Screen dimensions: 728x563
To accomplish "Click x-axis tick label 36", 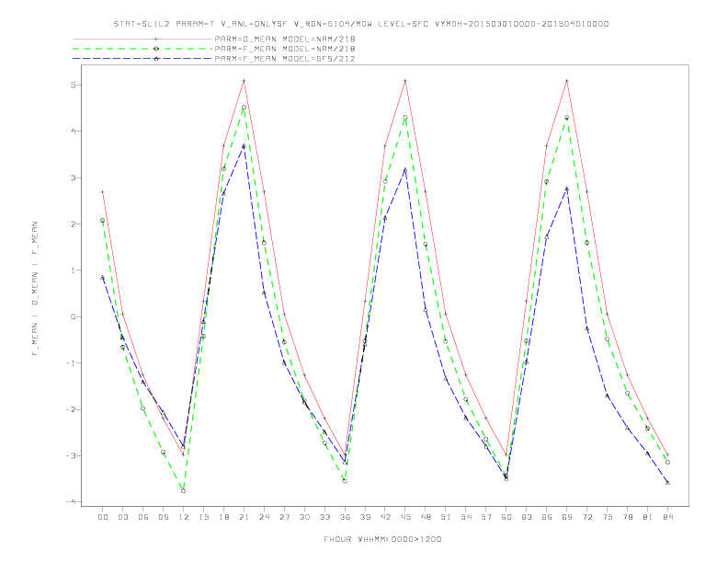I will [x=345, y=517].
